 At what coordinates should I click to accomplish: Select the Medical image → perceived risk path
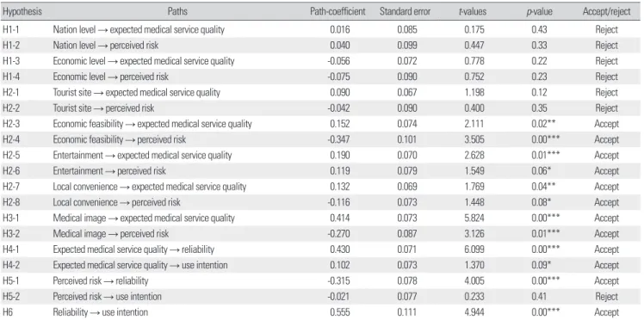tap(110, 234)
